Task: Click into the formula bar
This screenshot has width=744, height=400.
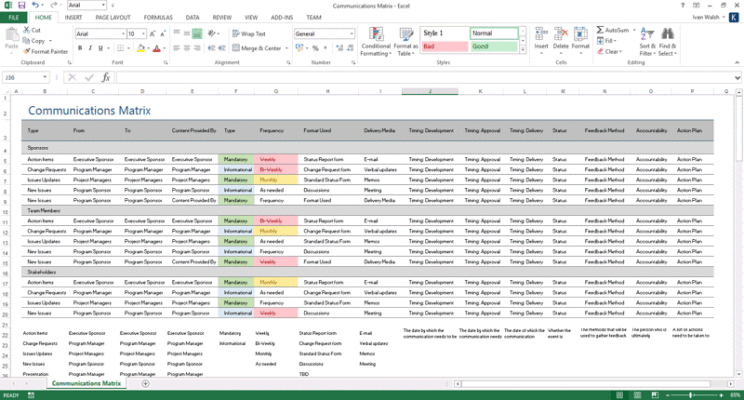Action: (425, 77)
